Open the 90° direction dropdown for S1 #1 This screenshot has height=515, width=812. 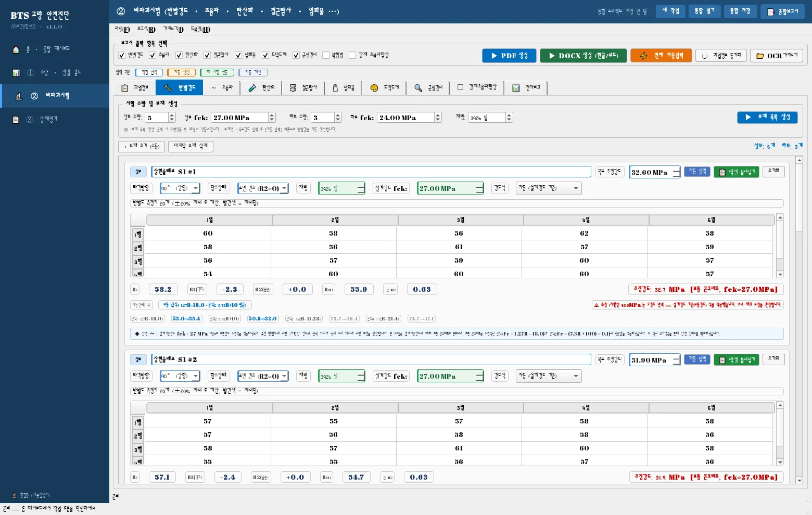(180, 188)
